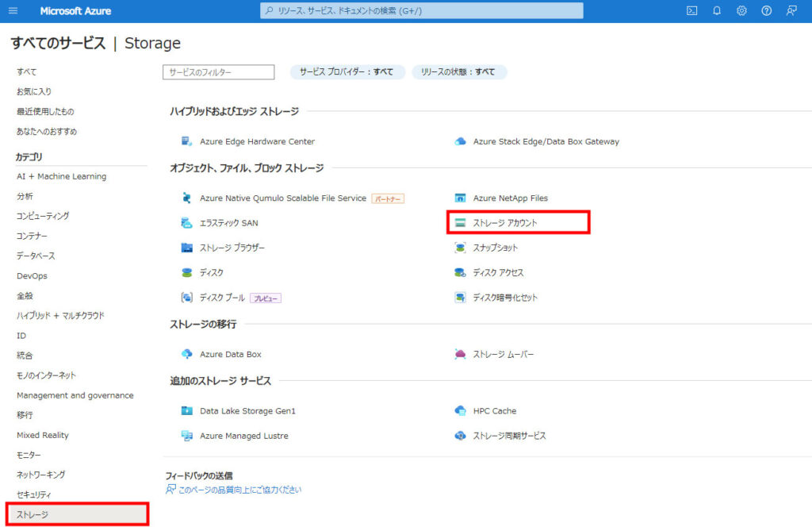Open the エラスティック SAN service link

[229, 223]
